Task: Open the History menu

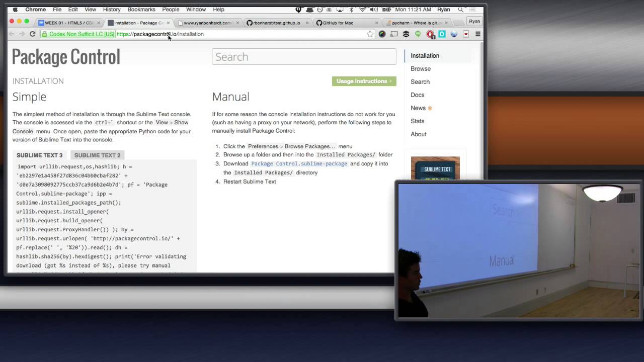Action: click(112, 10)
